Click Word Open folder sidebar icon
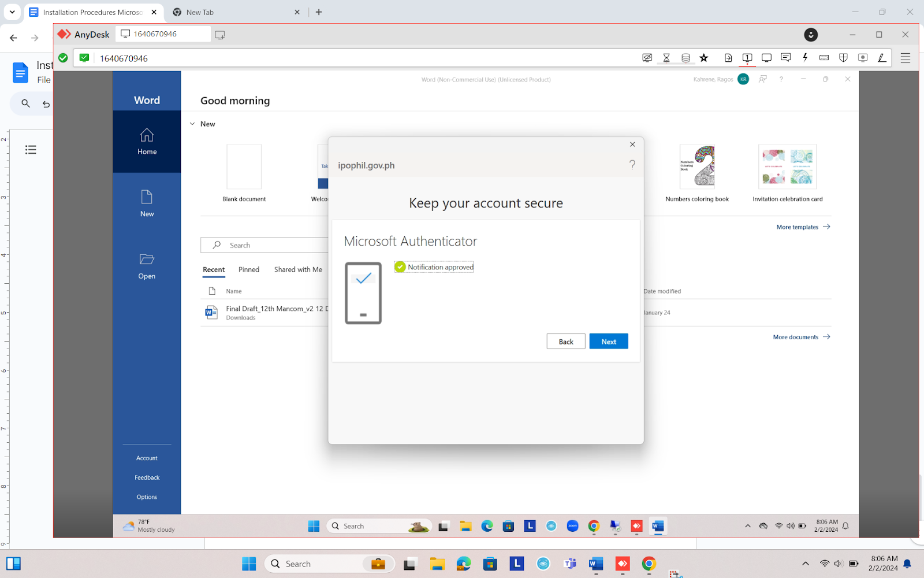This screenshot has height=578, width=924. (147, 266)
